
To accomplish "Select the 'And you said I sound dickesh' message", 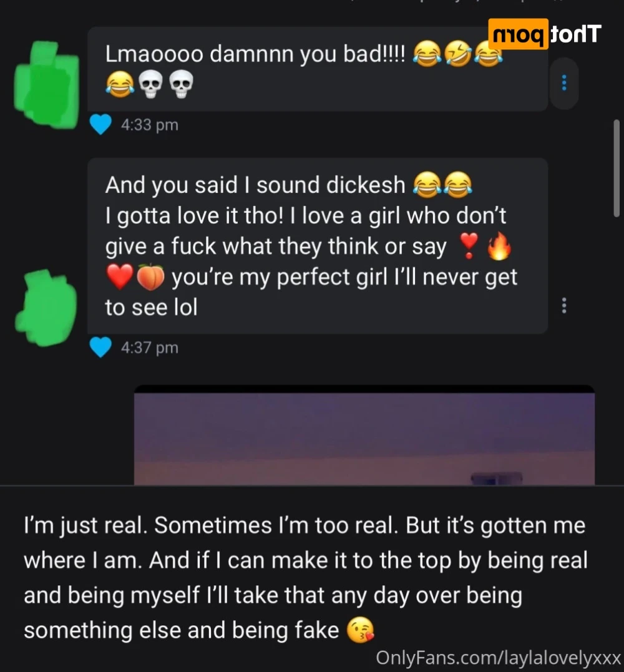I will click(318, 246).
